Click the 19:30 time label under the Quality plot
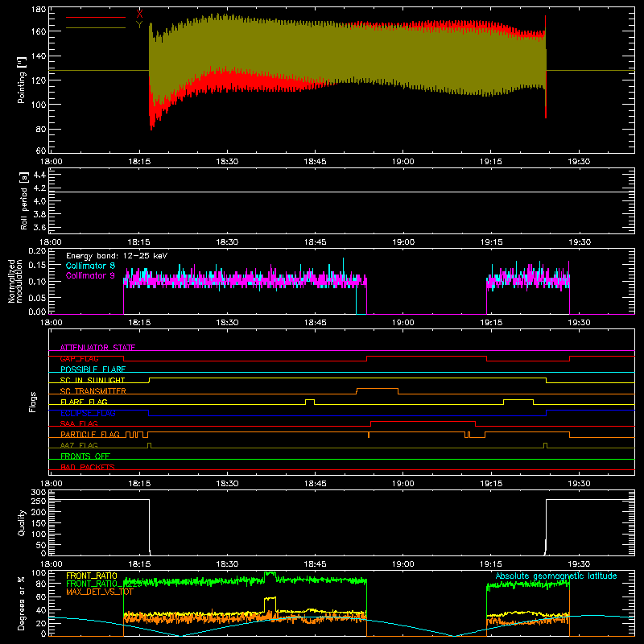This screenshot has width=644, height=644. (579, 564)
